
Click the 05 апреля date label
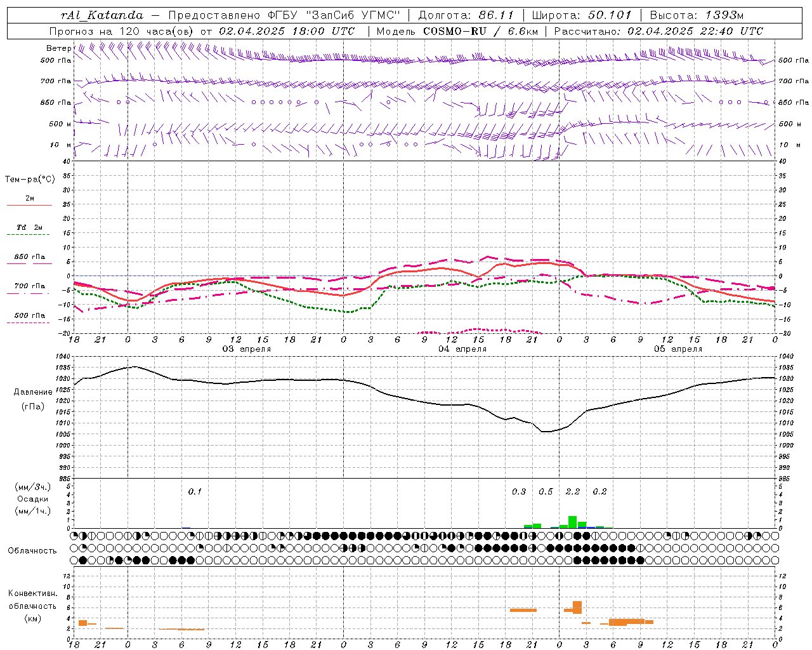tap(678, 349)
